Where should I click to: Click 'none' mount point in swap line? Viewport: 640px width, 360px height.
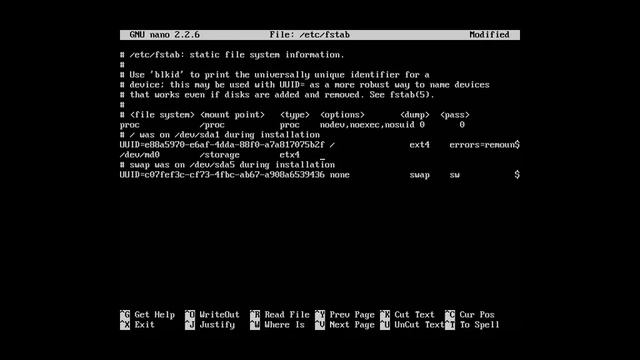pyautogui.click(x=340, y=175)
